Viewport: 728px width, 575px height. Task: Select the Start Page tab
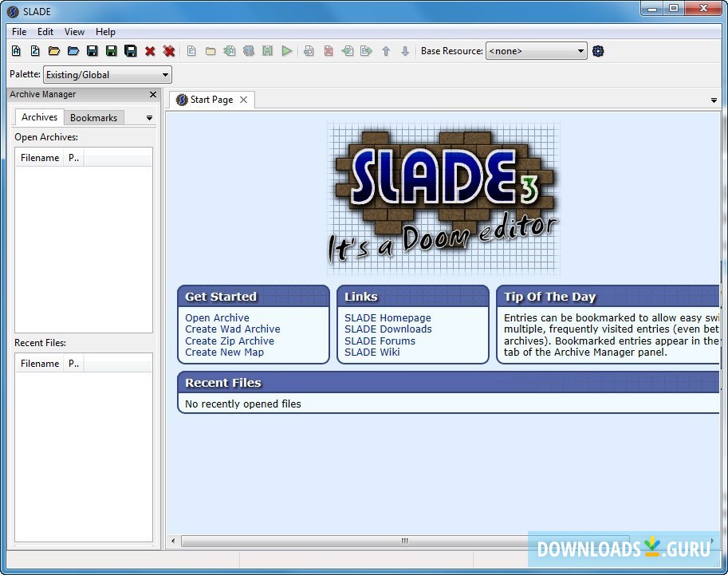[x=212, y=100]
